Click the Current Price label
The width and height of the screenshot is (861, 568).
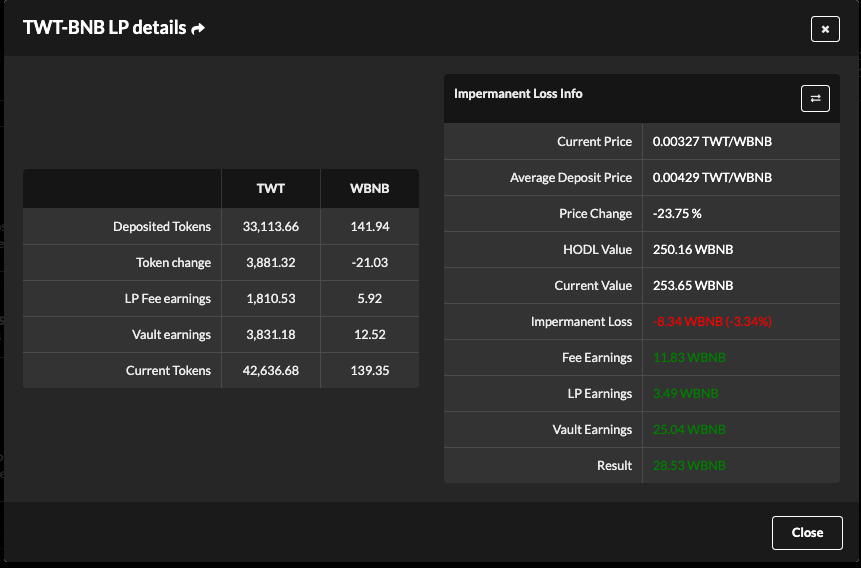(x=594, y=142)
